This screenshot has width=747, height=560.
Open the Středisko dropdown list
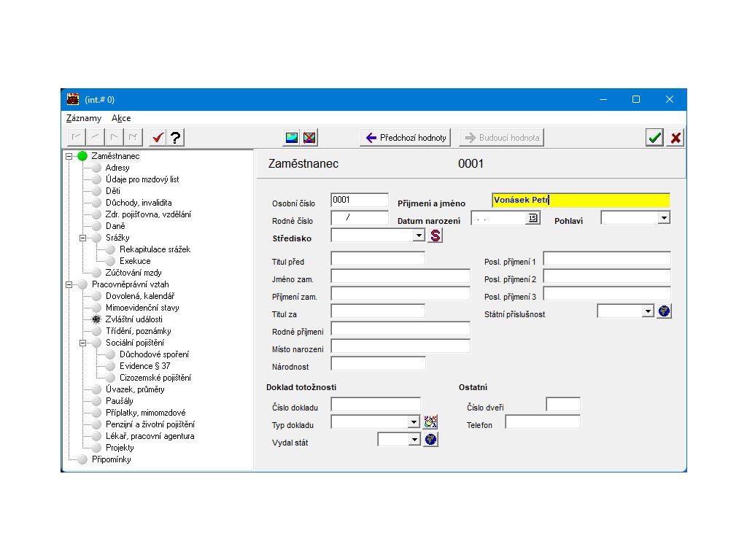coord(418,236)
